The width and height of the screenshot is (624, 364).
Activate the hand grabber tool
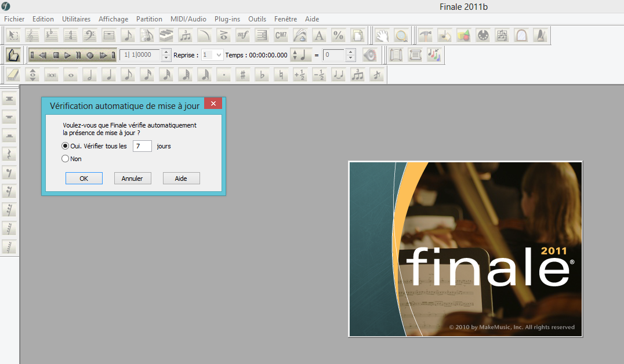click(x=382, y=35)
